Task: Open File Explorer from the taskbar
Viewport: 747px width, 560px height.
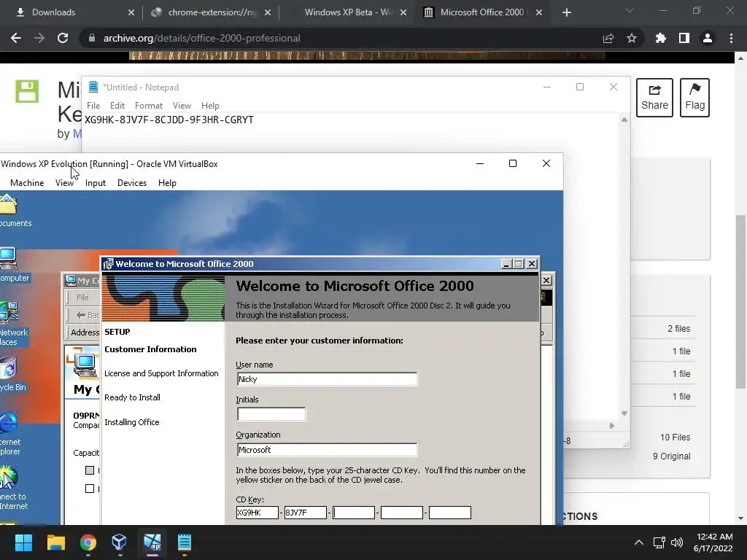Action: tap(55, 542)
